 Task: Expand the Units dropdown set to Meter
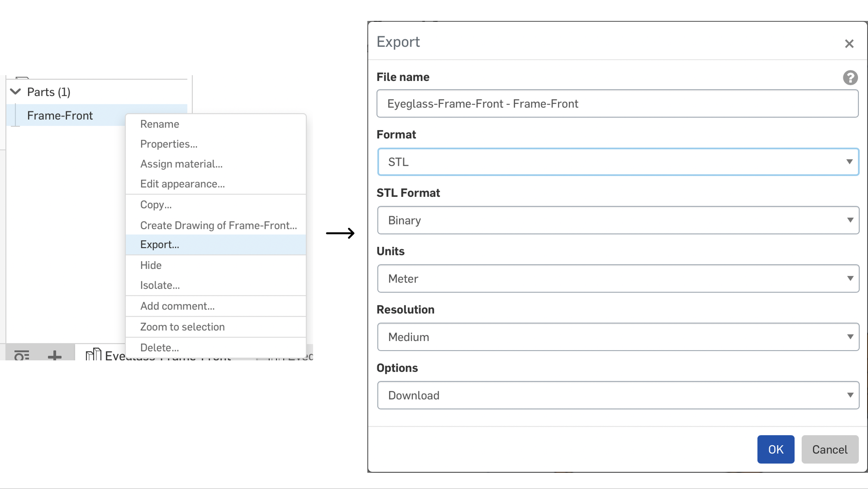(618, 279)
